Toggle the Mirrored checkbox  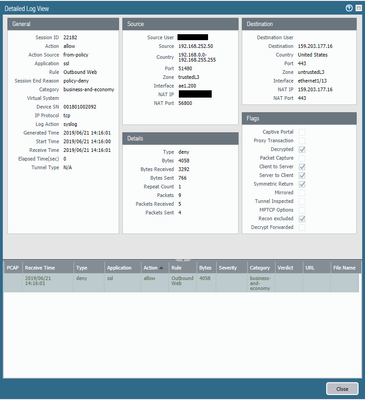pyautogui.click(x=302, y=193)
